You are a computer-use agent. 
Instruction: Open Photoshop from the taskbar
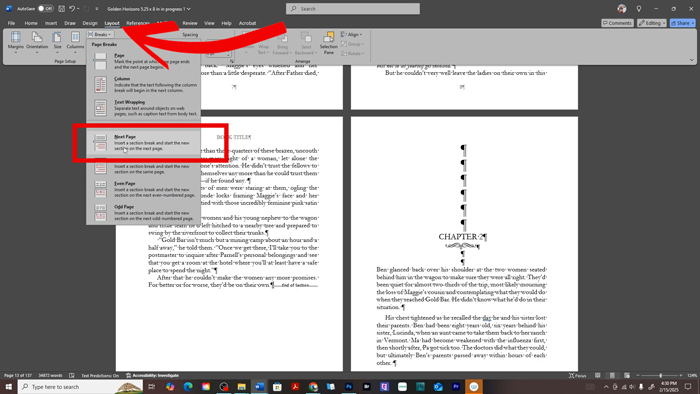349,386
